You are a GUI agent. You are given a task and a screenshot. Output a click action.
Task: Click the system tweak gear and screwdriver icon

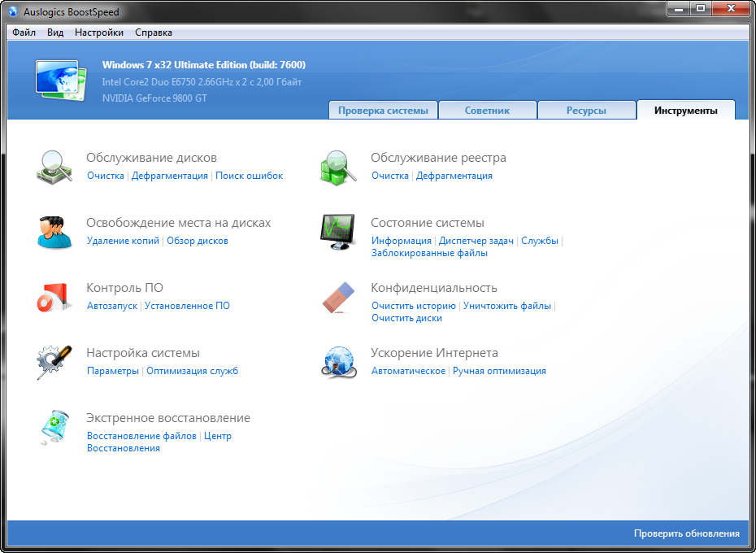[54, 362]
